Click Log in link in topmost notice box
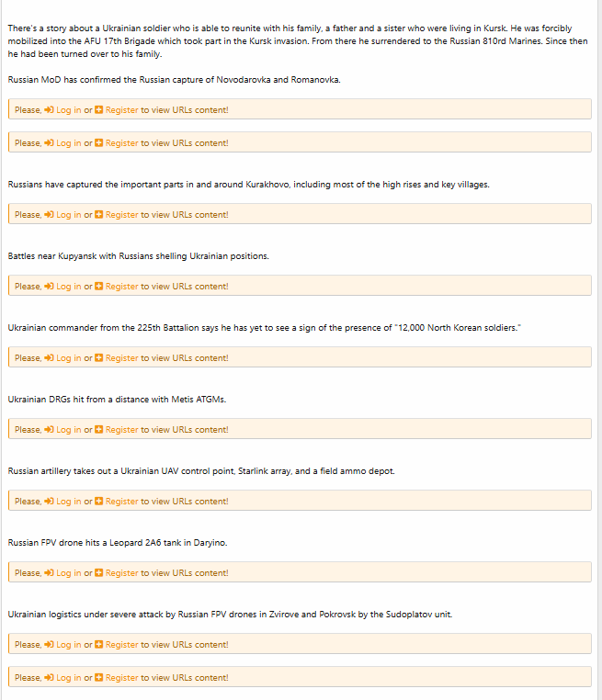The height and width of the screenshot is (700, 602). 68,110
